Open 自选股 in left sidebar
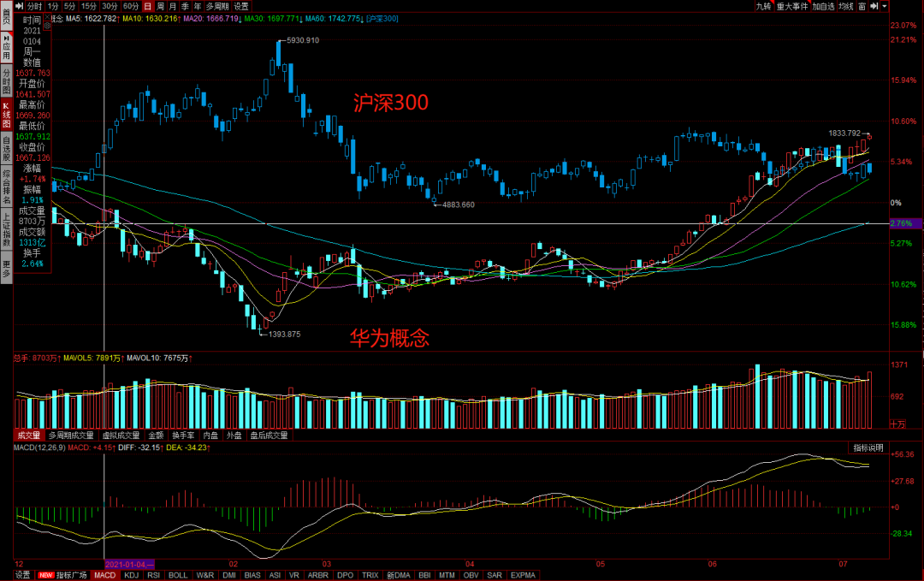 pyautogui.click(x=7, y=149)
